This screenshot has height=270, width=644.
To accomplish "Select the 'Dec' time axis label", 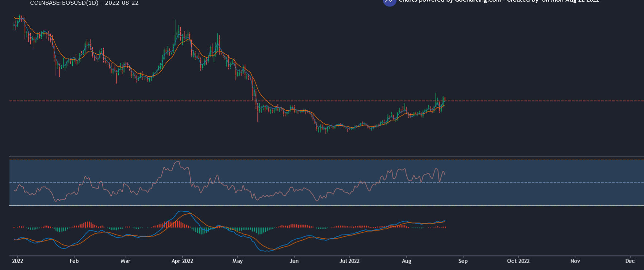I will pos(630,261).
